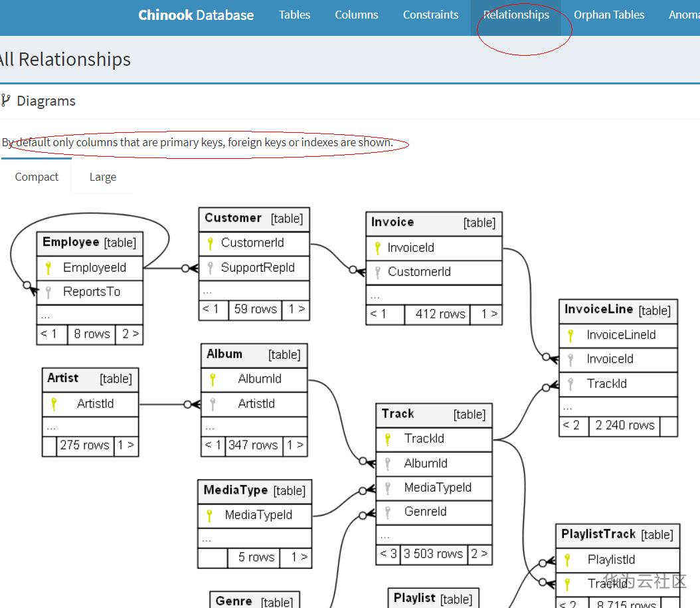Image resolution: width=700 pixels, height=608 pixels.
Task: Click the InvoiceId key icon in InvoiceLine table
Action: pyautogui.click(x=570, y=359)
